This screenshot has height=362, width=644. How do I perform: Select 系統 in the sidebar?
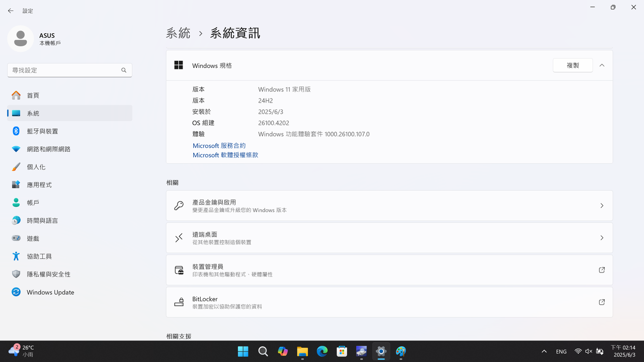[x=70, y=113]
